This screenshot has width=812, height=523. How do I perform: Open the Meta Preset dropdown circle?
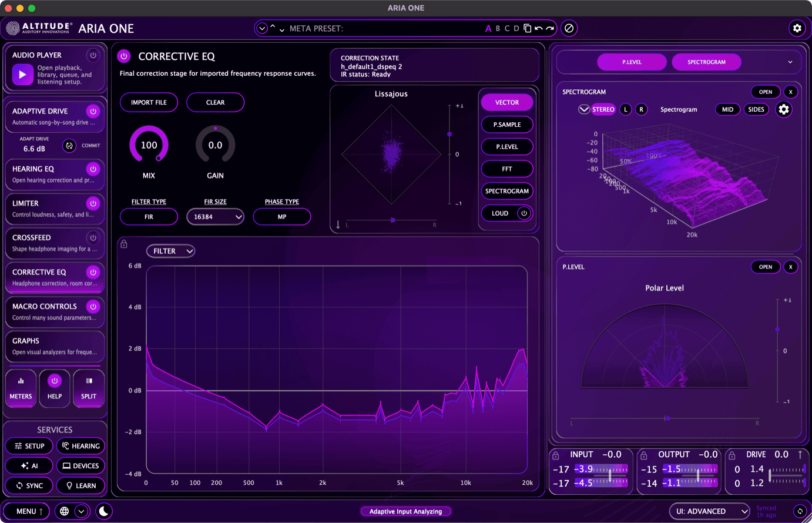[262, 28]
